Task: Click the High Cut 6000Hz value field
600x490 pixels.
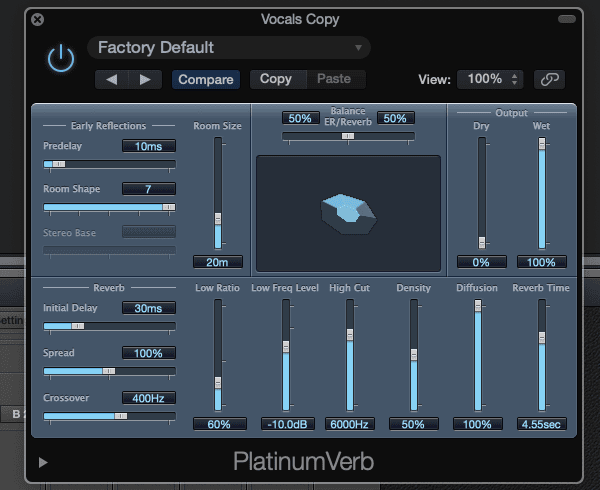Action: (x=350, y=424)
